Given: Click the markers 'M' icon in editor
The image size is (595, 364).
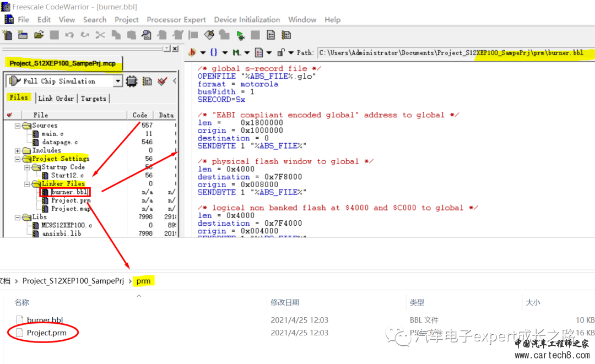Looking at the screenshot, I should coord(236,52).
